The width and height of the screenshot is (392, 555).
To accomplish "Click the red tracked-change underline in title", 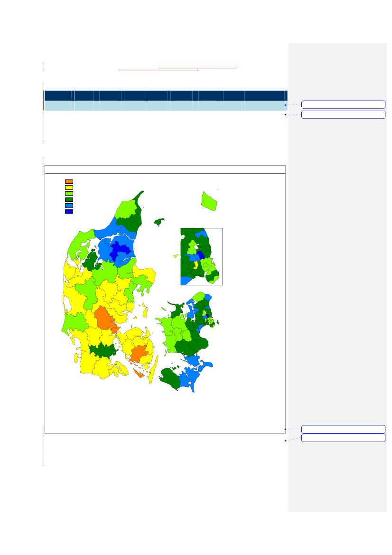I will pos(197,67).
